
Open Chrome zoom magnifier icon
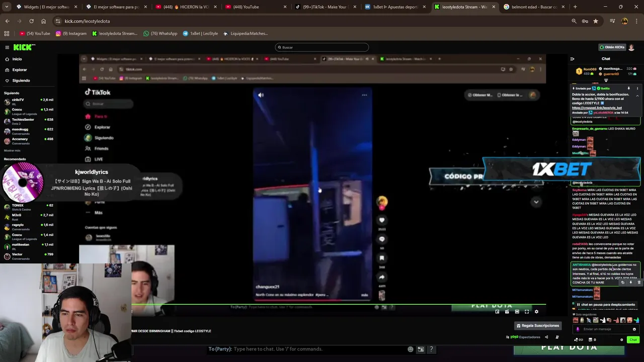pos(574,21)
